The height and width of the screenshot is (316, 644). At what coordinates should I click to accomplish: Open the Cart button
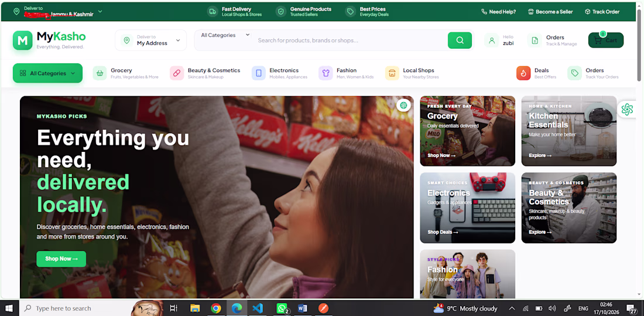point(606,40)
